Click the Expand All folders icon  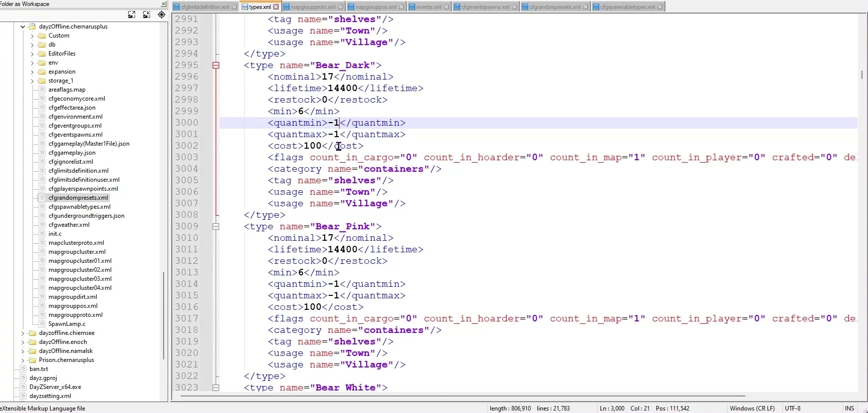(x=132, y=15)
